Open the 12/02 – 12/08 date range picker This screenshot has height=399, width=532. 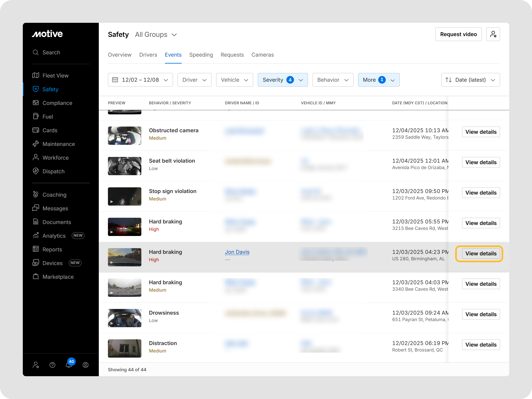click(140, 80)
